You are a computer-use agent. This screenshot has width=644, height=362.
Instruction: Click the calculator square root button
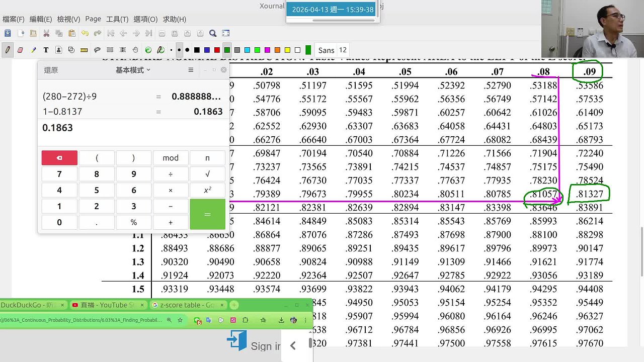(207, 174)
